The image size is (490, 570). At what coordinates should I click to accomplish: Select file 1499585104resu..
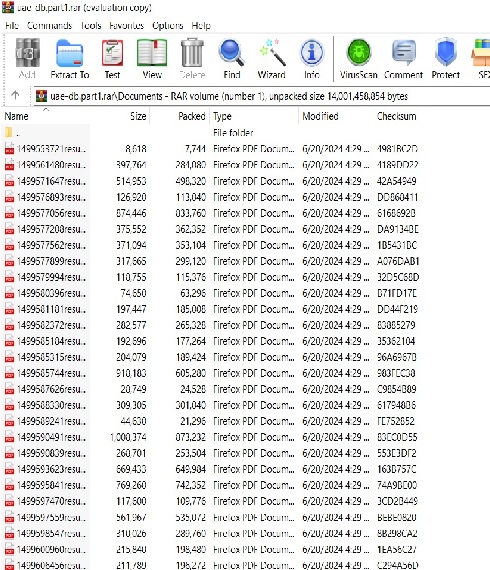51,341
